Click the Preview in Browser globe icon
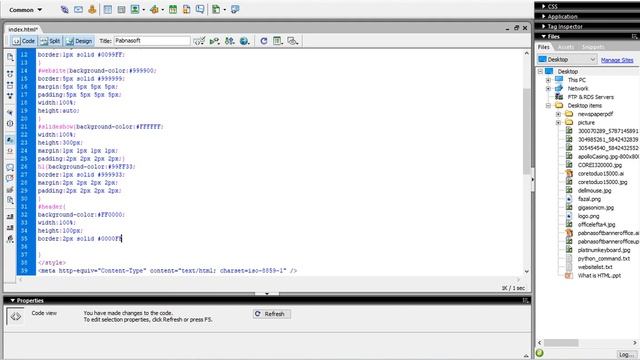The width and height of the screenshot is (640, 360). 244,41
